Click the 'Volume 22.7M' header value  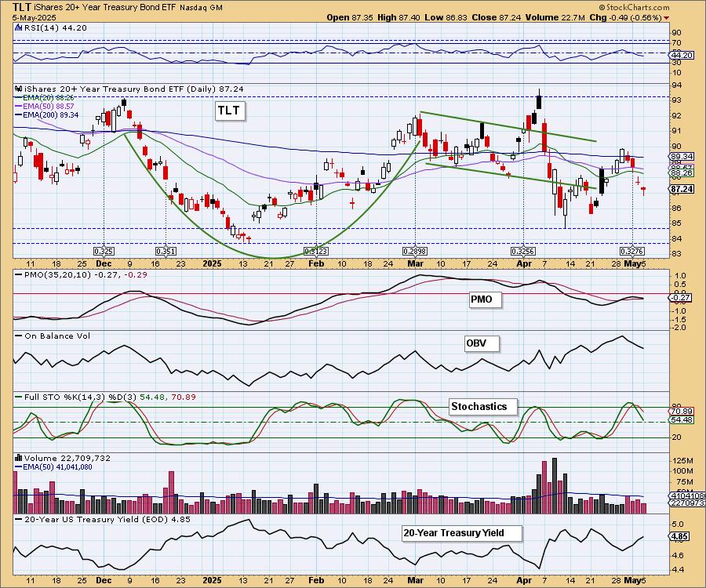click(555, 17)
